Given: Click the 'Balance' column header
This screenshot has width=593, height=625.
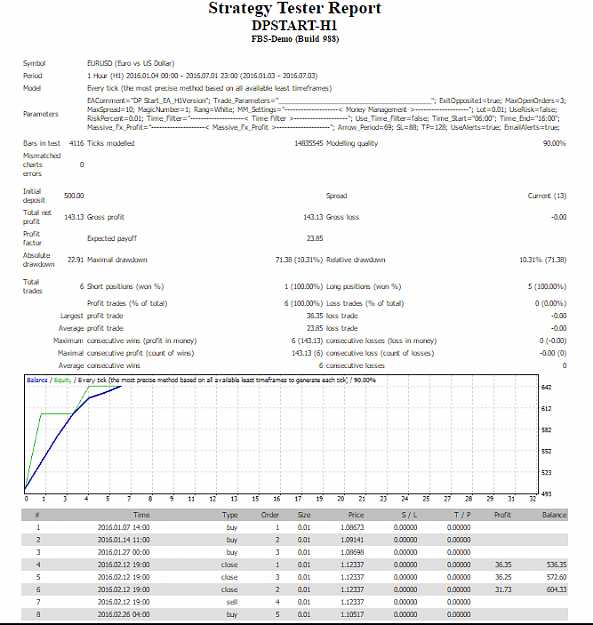Looking at the screenshot, I should [x=554, y=515].
